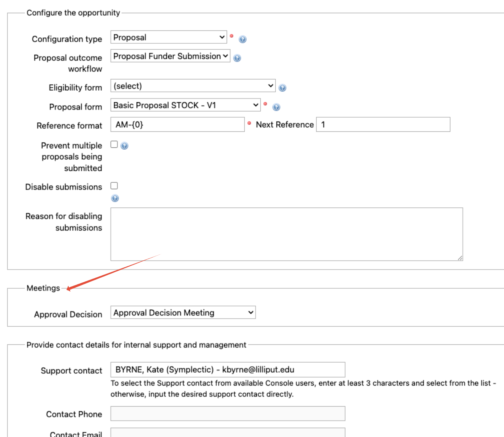The image size is (504, 437).
Task: Change the Proposal form selection
Action: tap(185, 105)
